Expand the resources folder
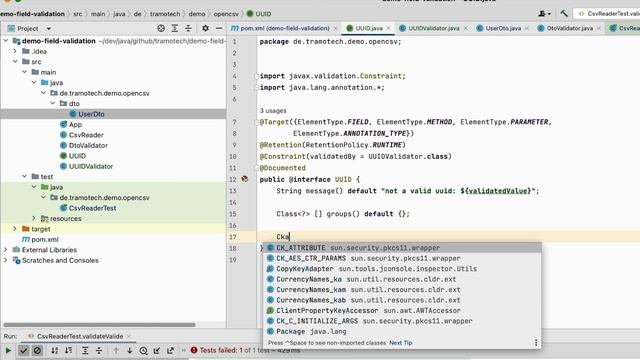This screenshot has height=360, width=640. click(34, 218)
